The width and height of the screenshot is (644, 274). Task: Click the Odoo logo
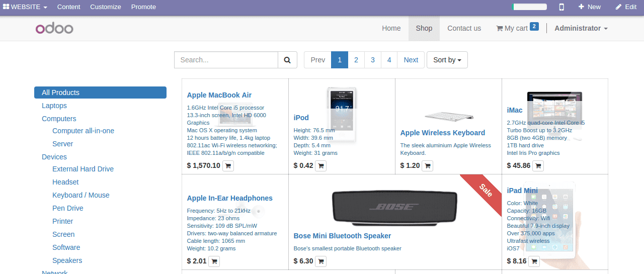coord(54,28)
